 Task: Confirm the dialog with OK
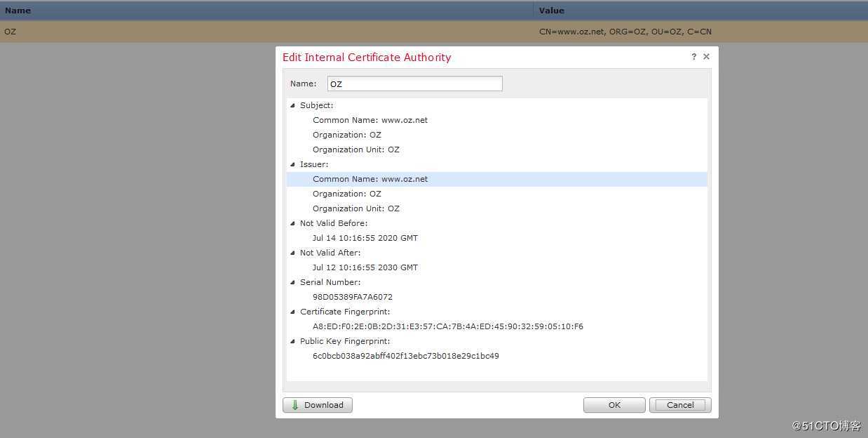coord(614,405)
